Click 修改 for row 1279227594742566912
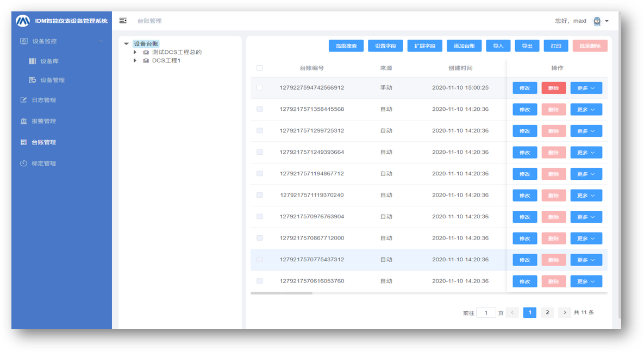 pyautogui.click(x=525, y=88)
